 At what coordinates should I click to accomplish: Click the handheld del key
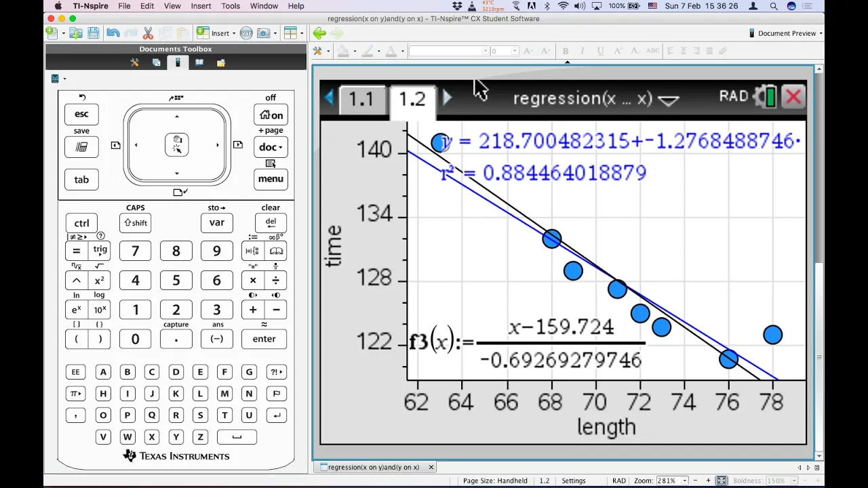pyautogui.click(x=271, y=223)
